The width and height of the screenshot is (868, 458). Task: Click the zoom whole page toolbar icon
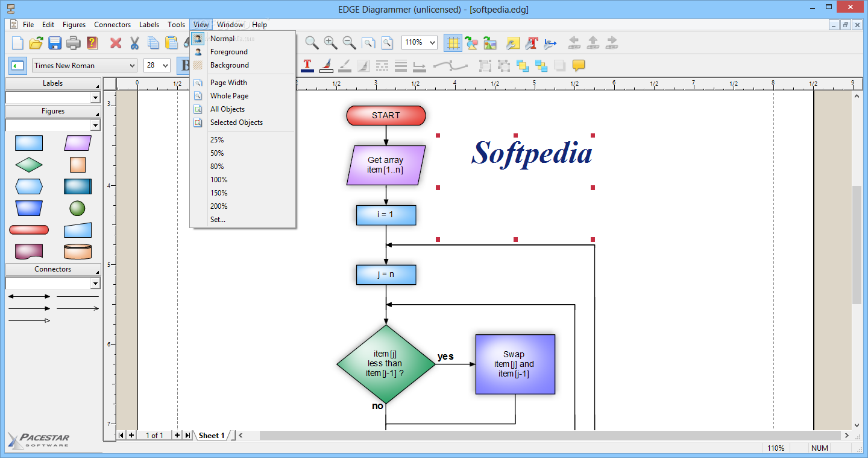tap(386, 43)
